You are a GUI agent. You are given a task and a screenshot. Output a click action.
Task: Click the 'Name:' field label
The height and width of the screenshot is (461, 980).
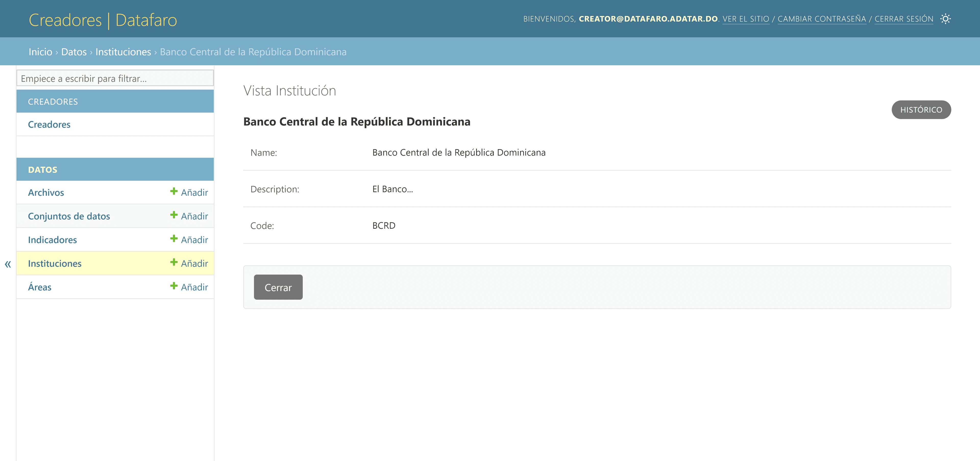tap(264, 152)
